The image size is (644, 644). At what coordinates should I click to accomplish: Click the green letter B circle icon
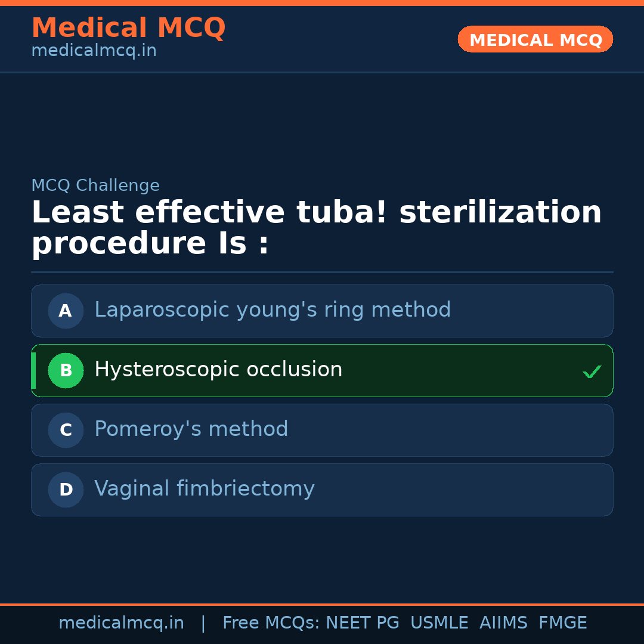pos(66,370)
